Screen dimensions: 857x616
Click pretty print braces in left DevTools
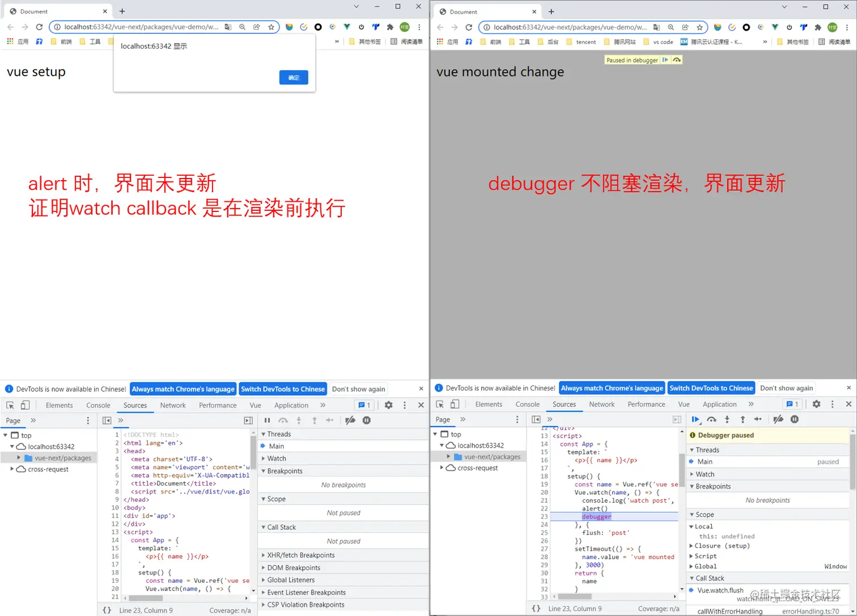pyautogui.click(x=107, y=610)
